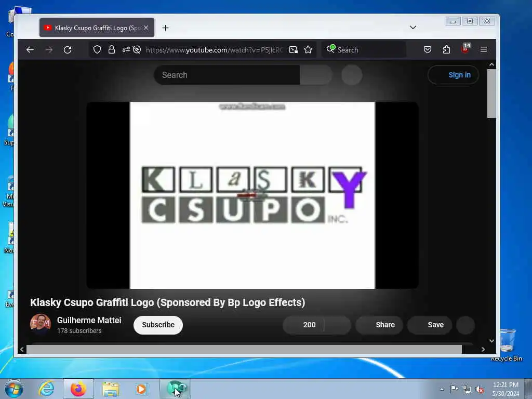
Task: Click the Show desktop button at taskbar end
Action: click(x=528, y=389)
